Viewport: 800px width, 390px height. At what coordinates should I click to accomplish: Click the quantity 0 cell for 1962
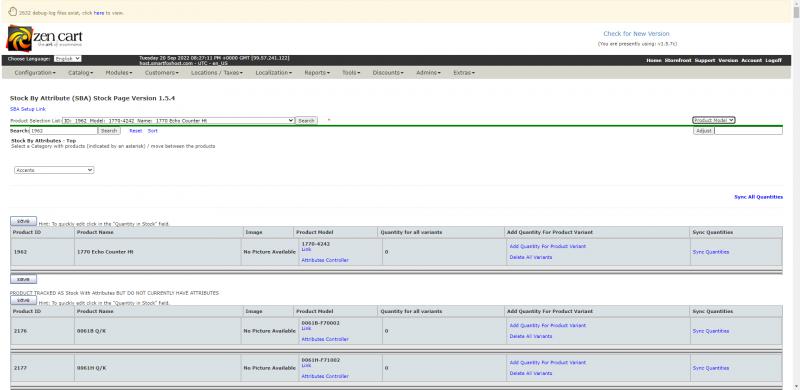coord(443,252)
